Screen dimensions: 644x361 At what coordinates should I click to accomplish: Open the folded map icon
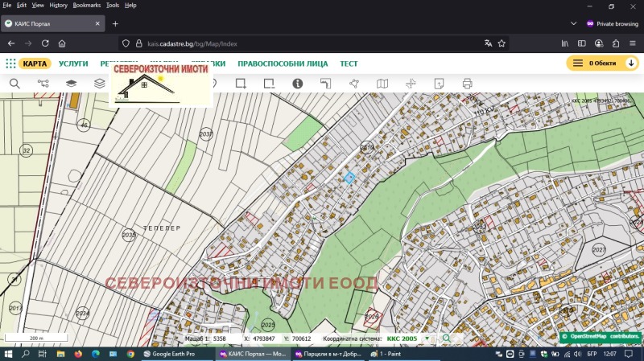[382, 84]
